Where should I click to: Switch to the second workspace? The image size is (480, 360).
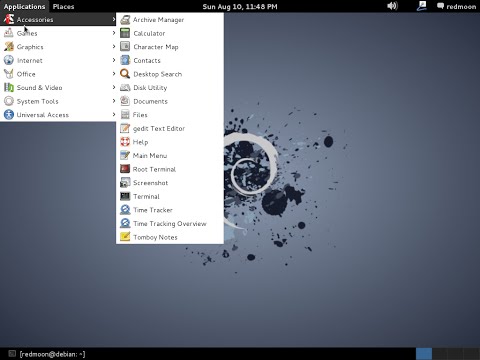click(439, 354)
